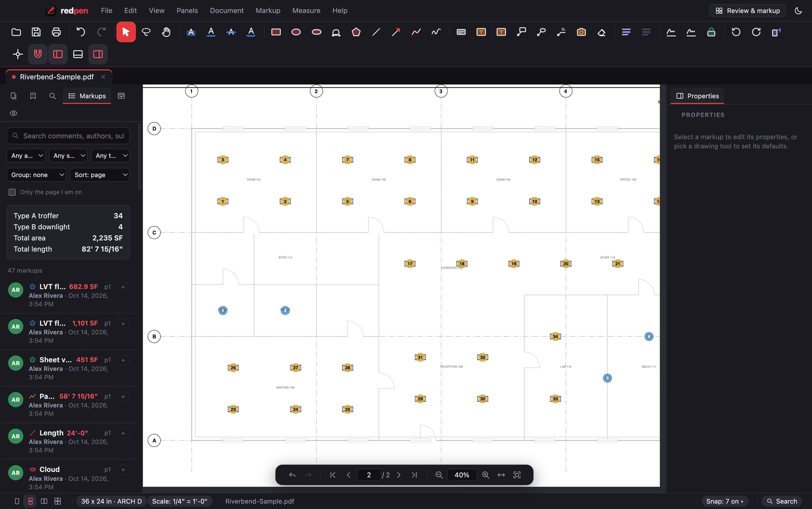Toggle the left panel layout button
This screenshot has height=509, width=812.
point(58,54)
